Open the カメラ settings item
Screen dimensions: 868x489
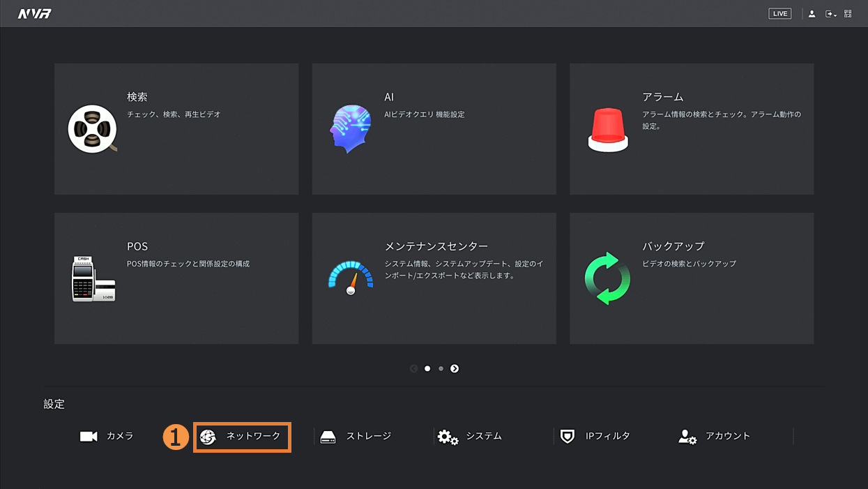(x=107, y=436)
